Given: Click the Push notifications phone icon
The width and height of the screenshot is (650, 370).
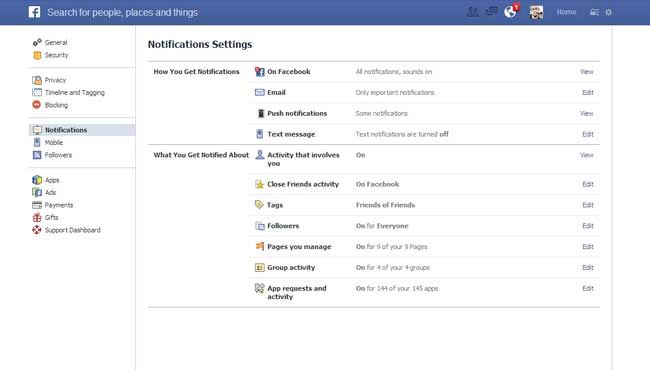Looking at the screenshot, I should pyautogui.click(x=261, y=113).
